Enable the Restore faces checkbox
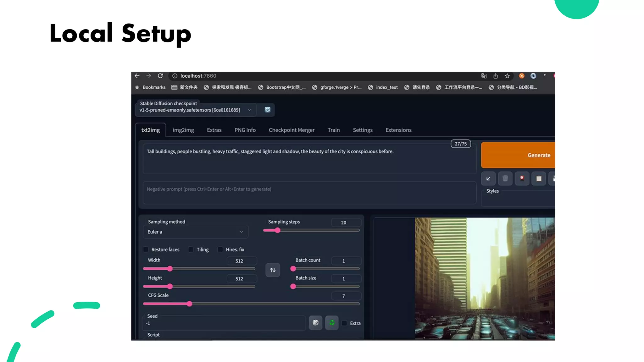Screen dimensions: 644x362 146,250
